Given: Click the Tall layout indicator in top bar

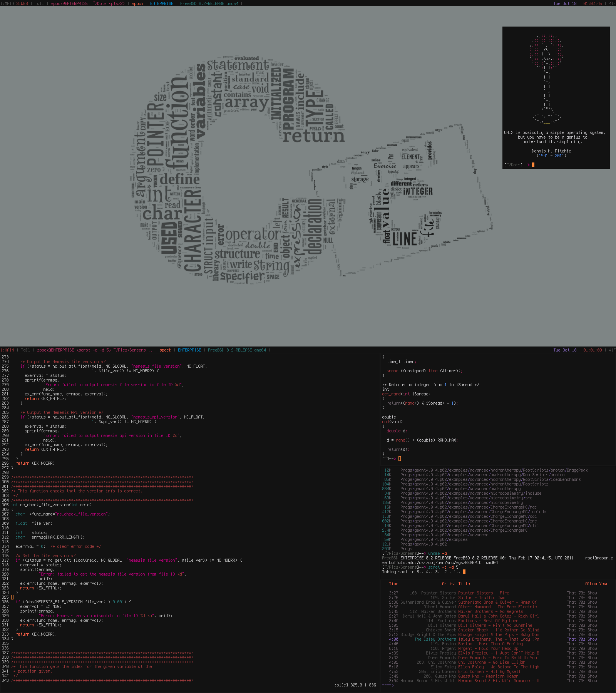Looking at the screenshot, I should pyautogui.click(x=39, y=3).
